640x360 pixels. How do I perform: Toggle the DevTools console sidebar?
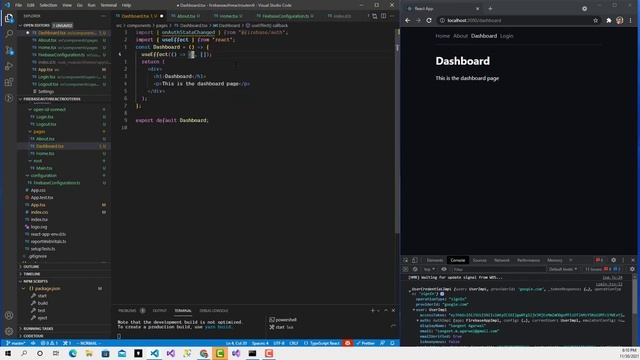tap(405, 269)
